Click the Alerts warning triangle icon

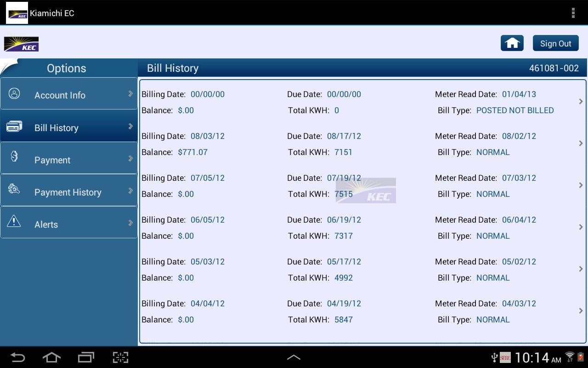14,221
